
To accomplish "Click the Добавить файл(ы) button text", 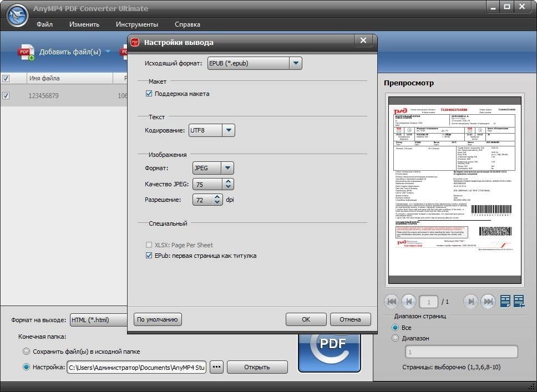I will 70,52.
